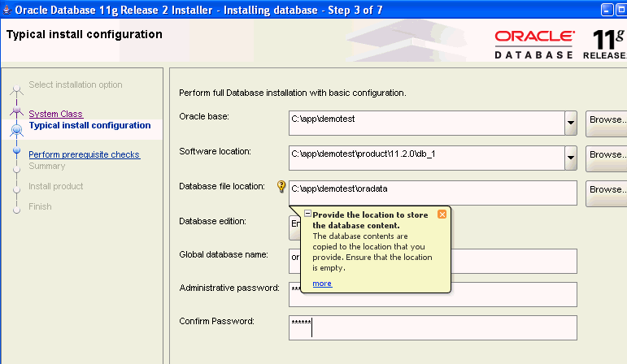Click the 'Select installation option' step text
This screenshot has width=627, height=364.
coord(76,84)
